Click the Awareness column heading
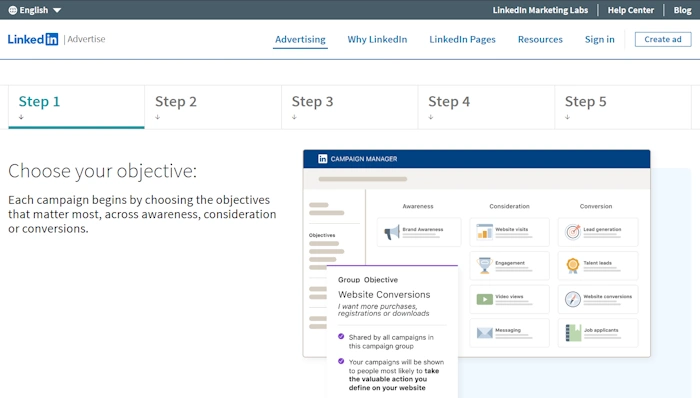 [x=418, y=206]
